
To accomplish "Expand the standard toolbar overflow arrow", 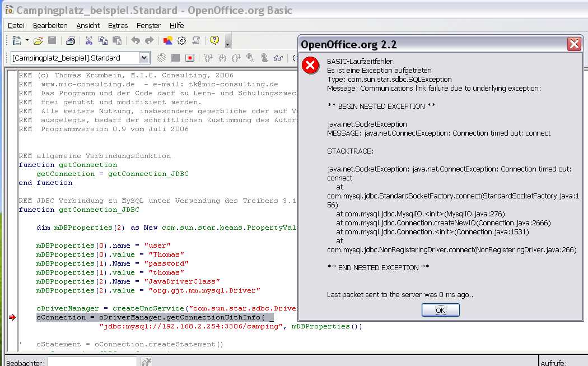I will click(227, 41).
